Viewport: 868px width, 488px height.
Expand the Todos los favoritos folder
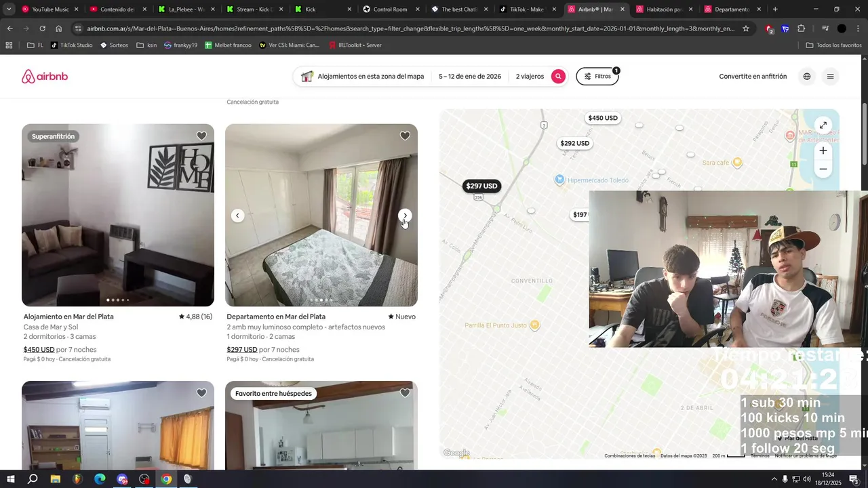coord(833,45)
